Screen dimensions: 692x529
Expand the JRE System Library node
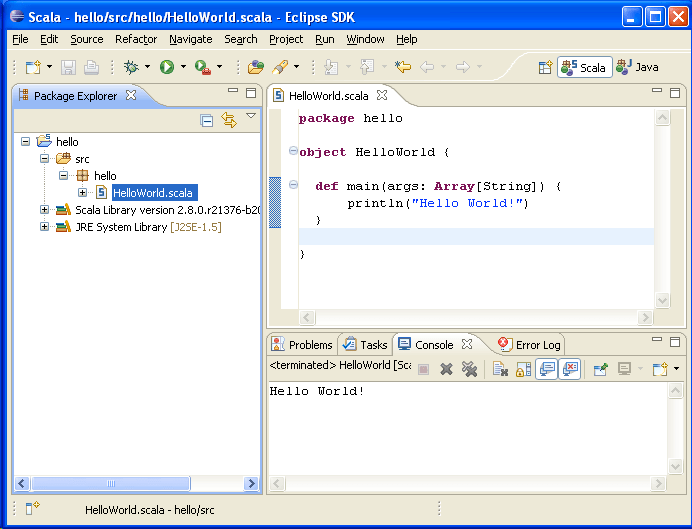(x=45, y=227)
